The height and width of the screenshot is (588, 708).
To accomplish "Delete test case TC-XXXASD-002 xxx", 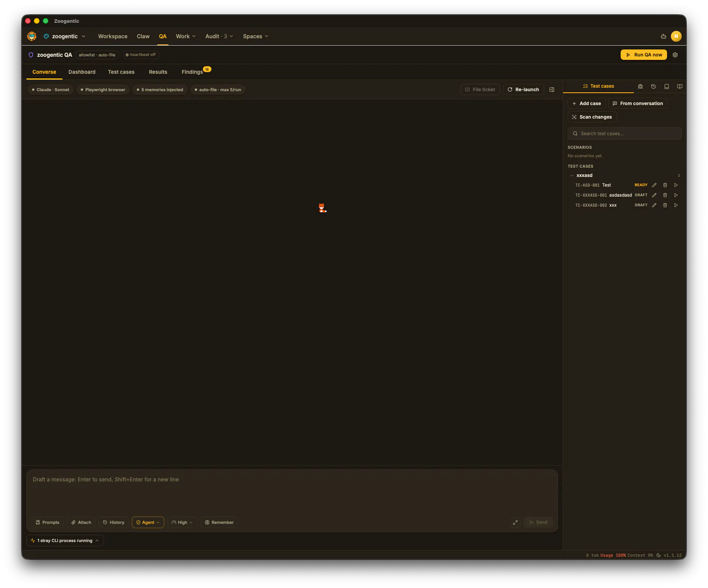I will (665, 205).
